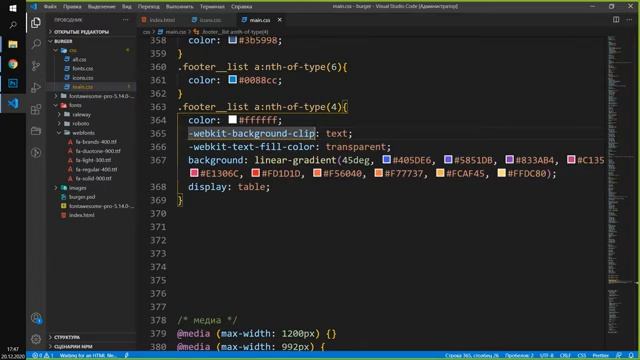Click the minimap code overview
The width and height of the screenshot is (640, 360).
pyautogui.click(x=620, y=184)
